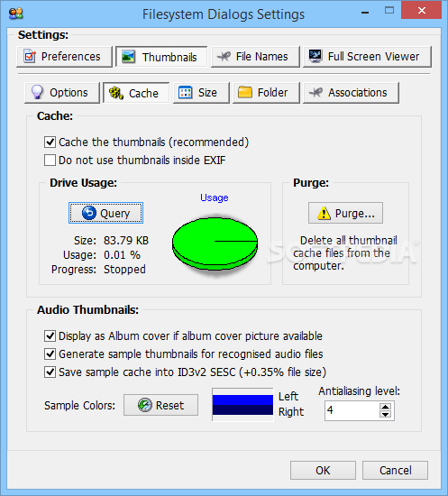The height and width of the screenshot is (496, 448).
Task: Switch to the Folder sub-tab
Action: (266, 93)
